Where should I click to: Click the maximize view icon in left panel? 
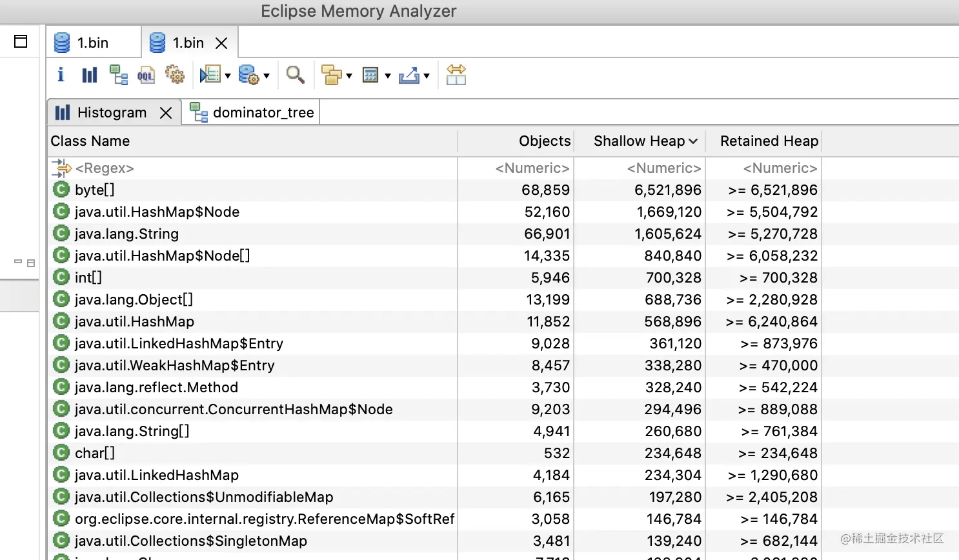pyautogui.click(x=21, y=41)
